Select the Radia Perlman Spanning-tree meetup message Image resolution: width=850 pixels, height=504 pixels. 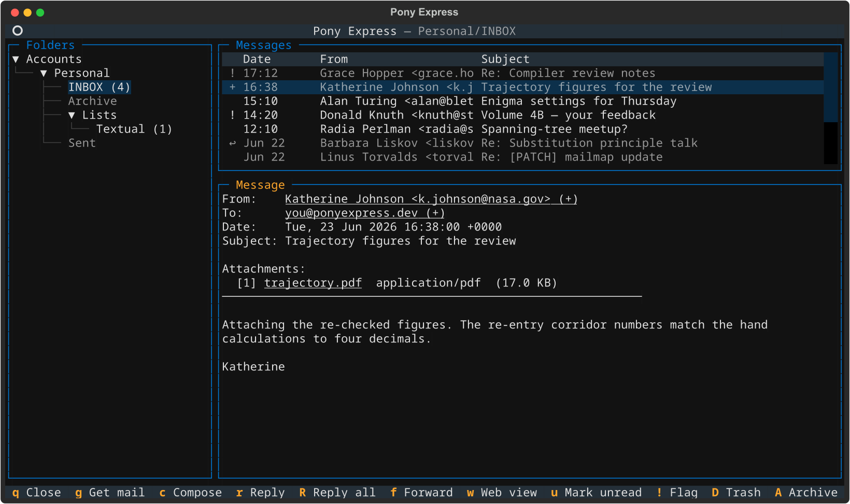[522, 129]
